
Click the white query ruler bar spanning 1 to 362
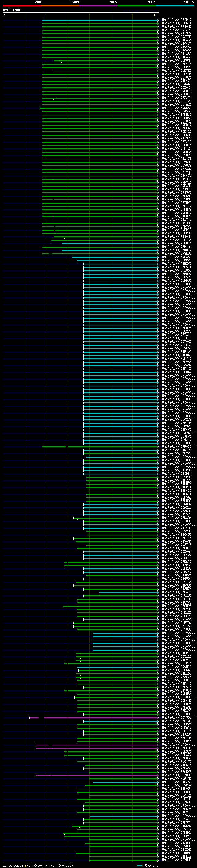click(81, 13)
